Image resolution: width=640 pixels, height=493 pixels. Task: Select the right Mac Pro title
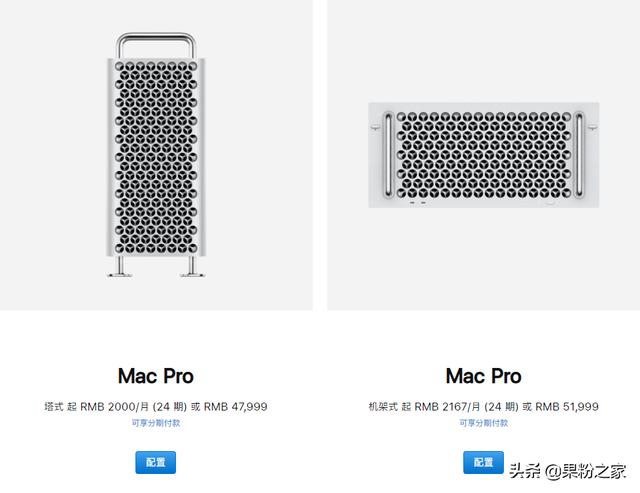pyautogui.click(x=483, y=376)
